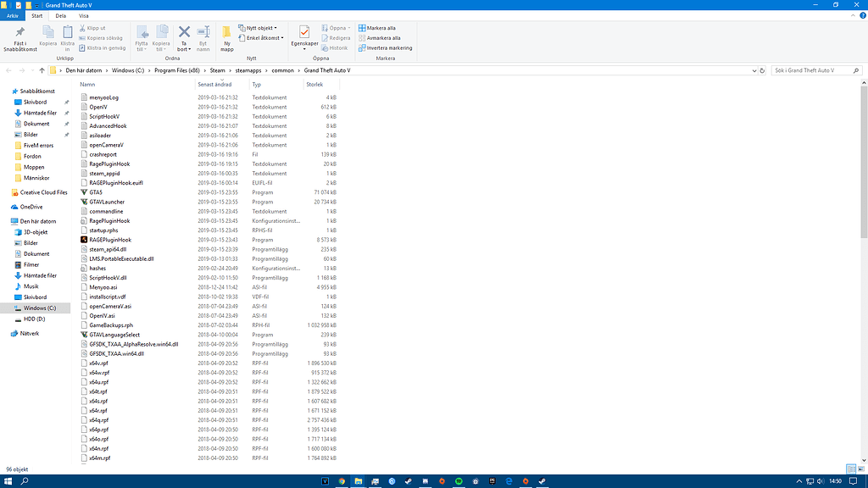Click Invertera markering in the ribbon
The width and height of the screenshot is (868, 488).
point(389,48)
